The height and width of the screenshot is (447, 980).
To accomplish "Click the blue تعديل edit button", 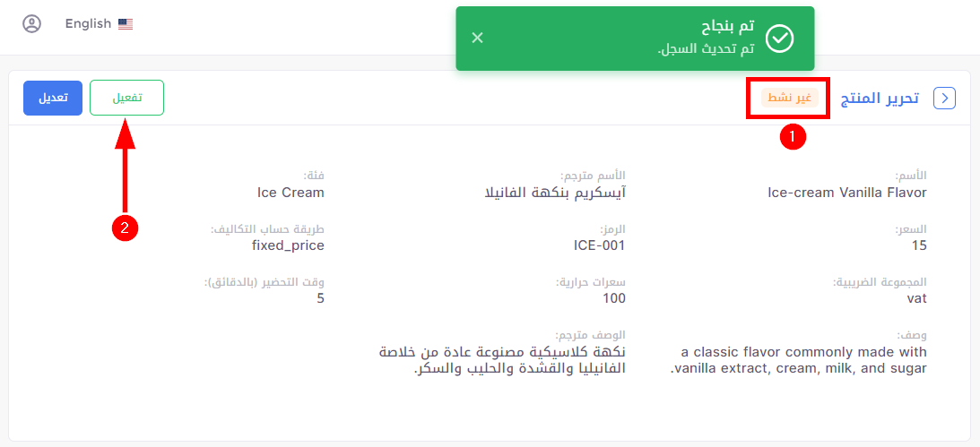I will point(53,98).
